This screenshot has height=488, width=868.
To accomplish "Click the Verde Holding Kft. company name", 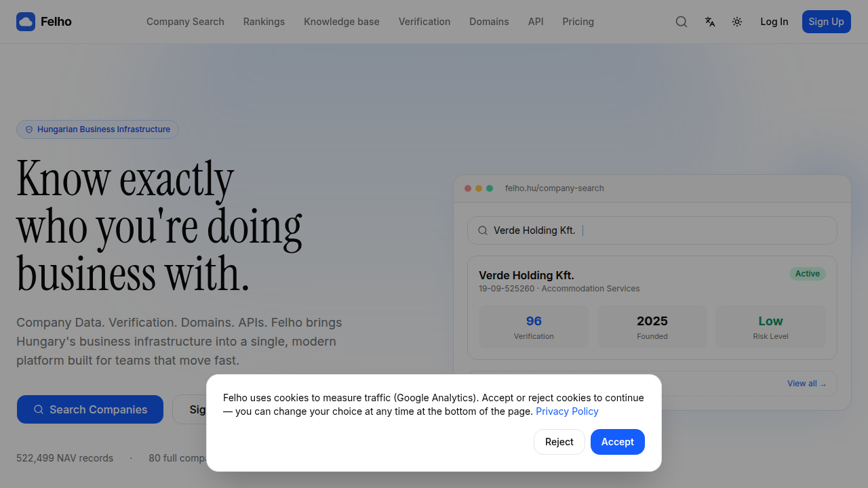I will 526,275.
